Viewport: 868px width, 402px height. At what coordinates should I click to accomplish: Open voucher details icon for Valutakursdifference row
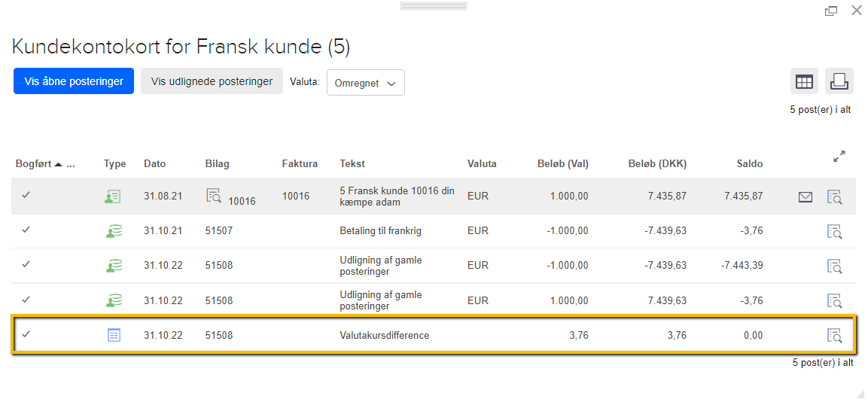pos(833,336)
